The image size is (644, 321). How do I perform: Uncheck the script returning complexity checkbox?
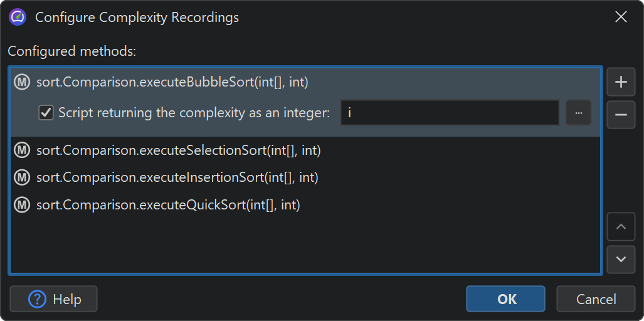pos(46,113)
